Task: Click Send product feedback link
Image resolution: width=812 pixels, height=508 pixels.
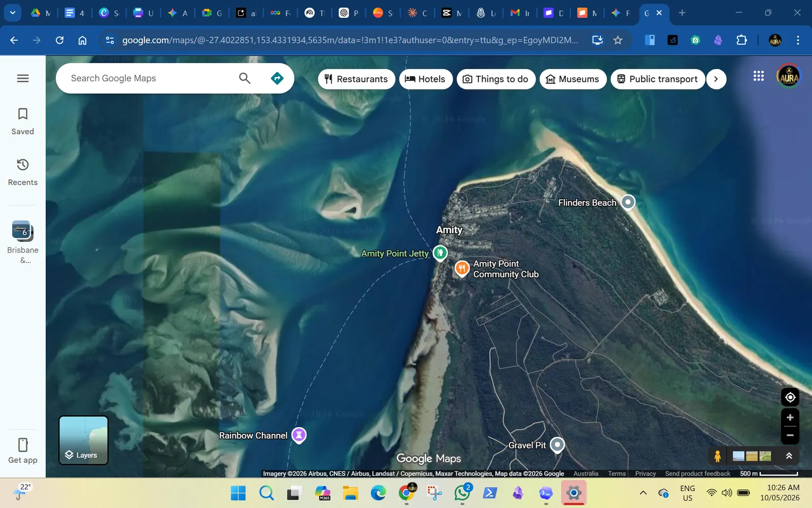Action: (x=698, y=473)
